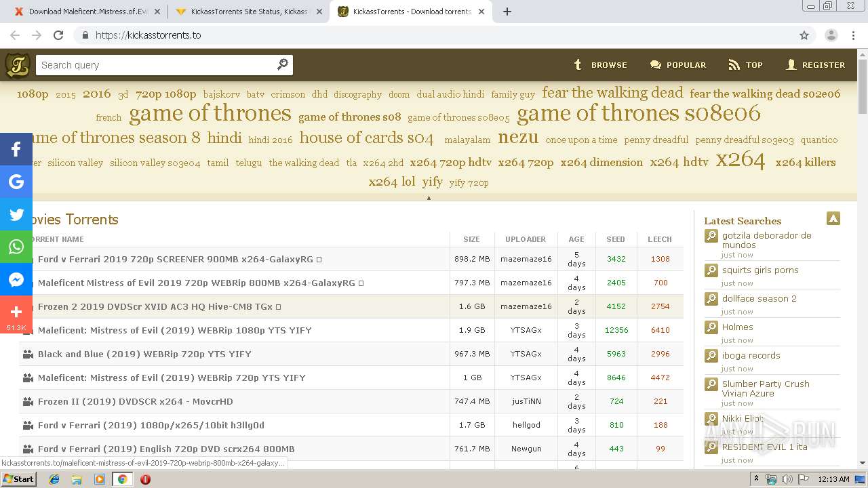868x488 pixels.
Task: Open the Windows Start menu
Action: (18, 479)
